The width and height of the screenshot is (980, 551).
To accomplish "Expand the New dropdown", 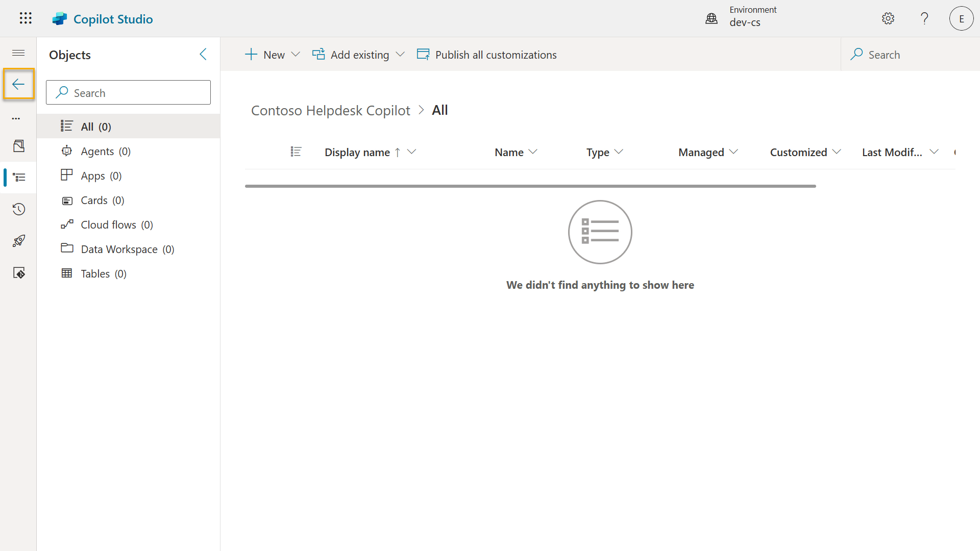I will (296, 55).
